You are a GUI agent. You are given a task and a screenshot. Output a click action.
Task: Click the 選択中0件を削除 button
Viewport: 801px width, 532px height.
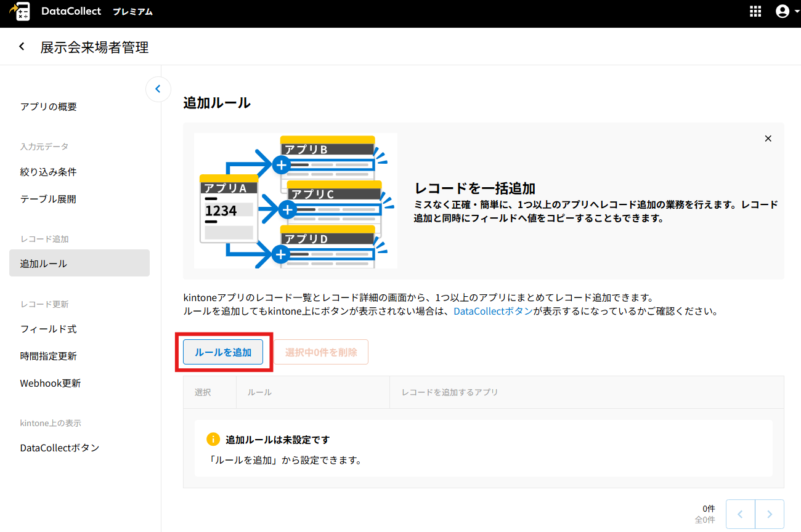click(321, 352)
